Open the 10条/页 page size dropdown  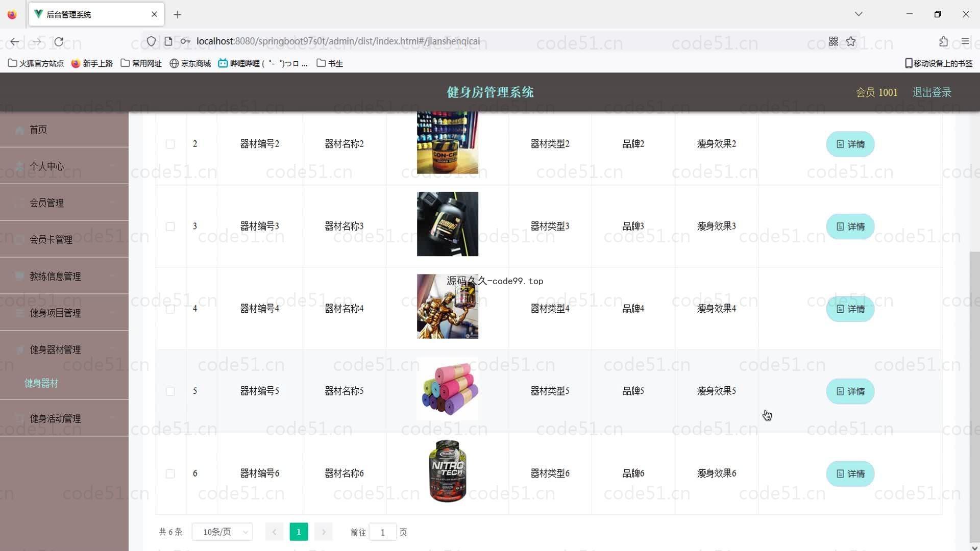tap(223, 532)
